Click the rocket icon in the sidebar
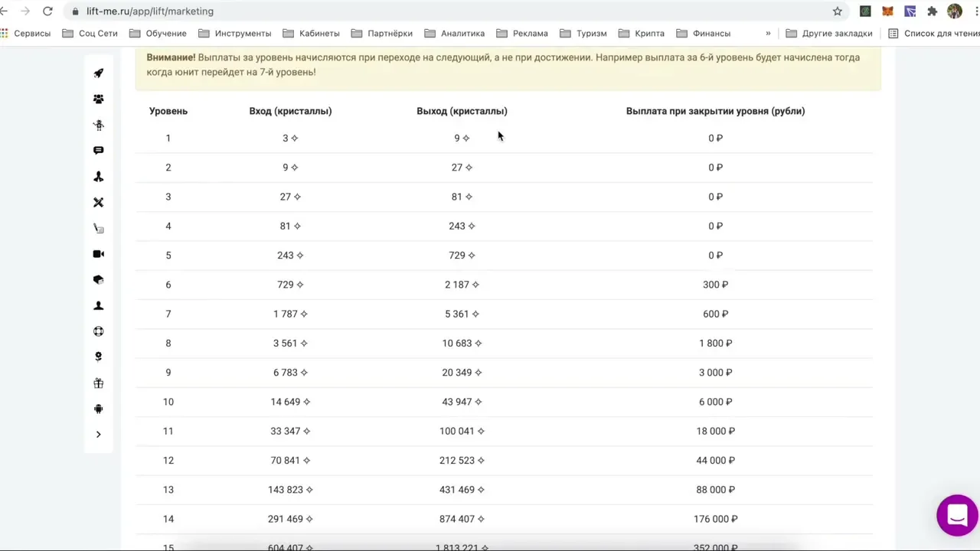Image resolution: width=980 pixels, height=551 pixels. point(98,73)
